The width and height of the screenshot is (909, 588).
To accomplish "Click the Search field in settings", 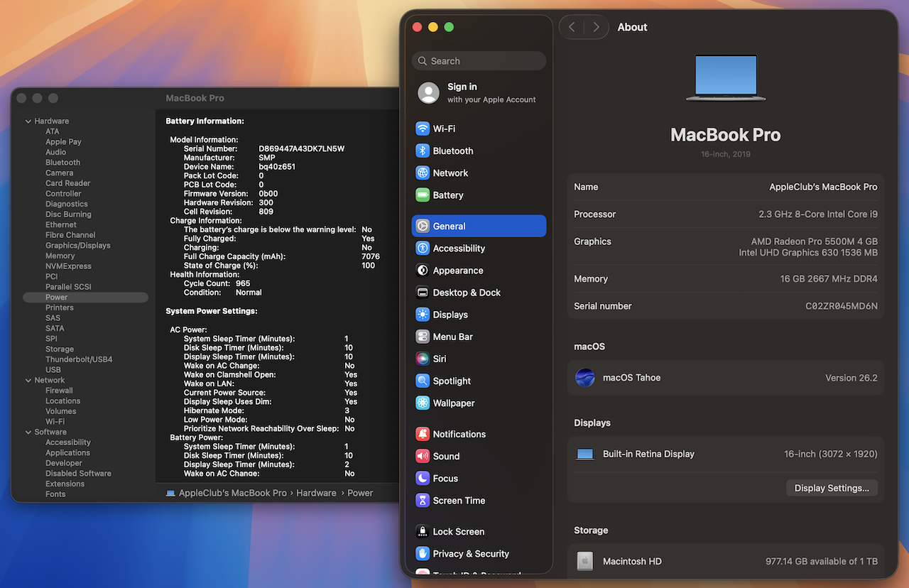I will click(x=479, y=61).
